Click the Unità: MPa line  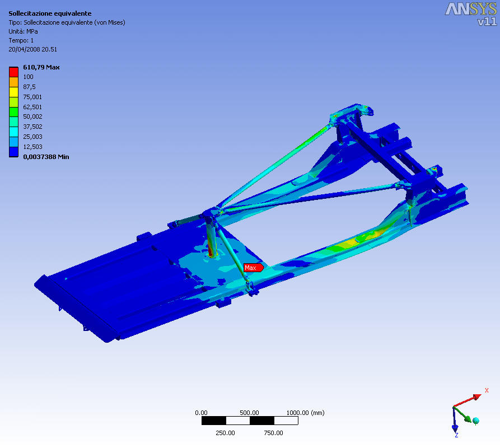click(24, 31)
